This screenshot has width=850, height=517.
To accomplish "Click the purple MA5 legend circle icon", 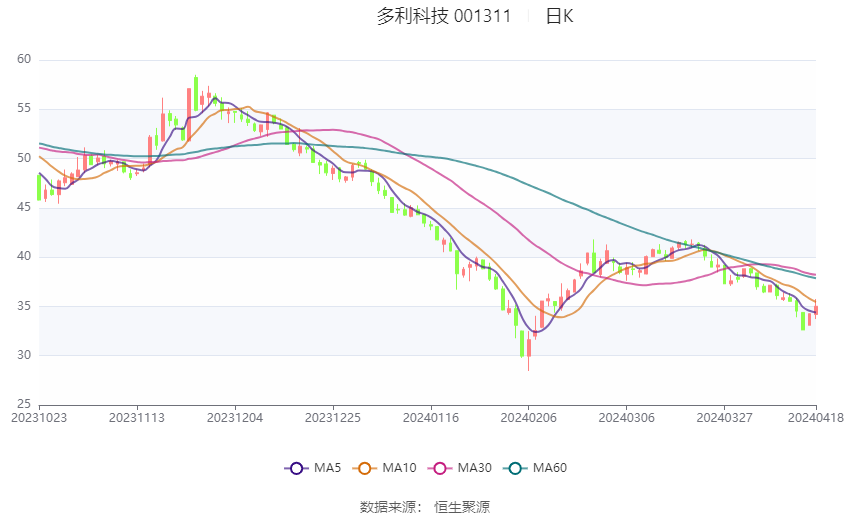I will pyautogui.click(x=296, y=468).
